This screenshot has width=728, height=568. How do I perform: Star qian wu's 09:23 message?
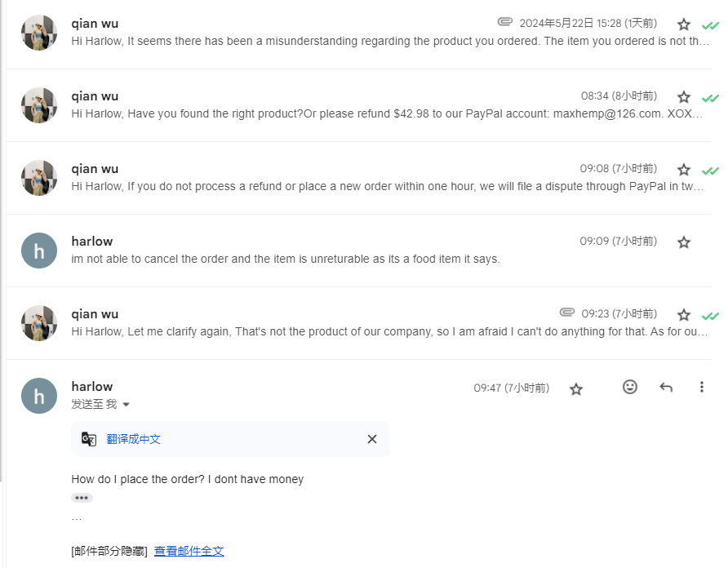tap(683, 314)
